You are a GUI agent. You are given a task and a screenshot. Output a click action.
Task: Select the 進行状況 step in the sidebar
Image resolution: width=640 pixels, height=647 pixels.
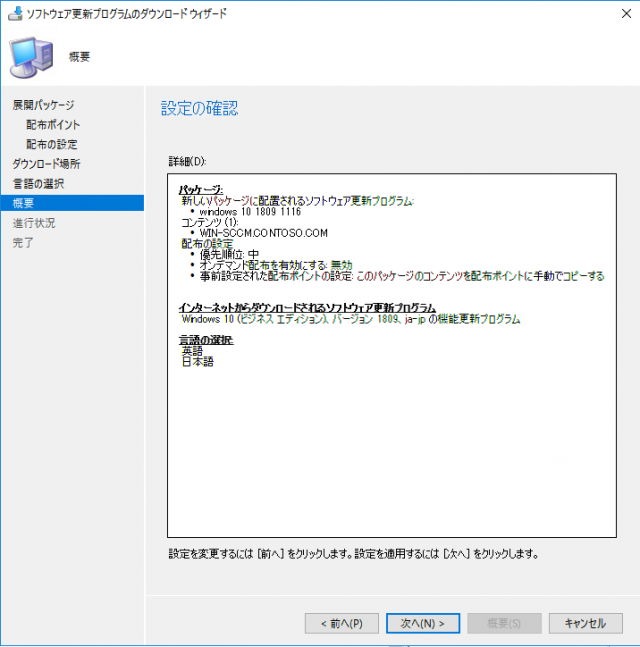click(33, 223)
